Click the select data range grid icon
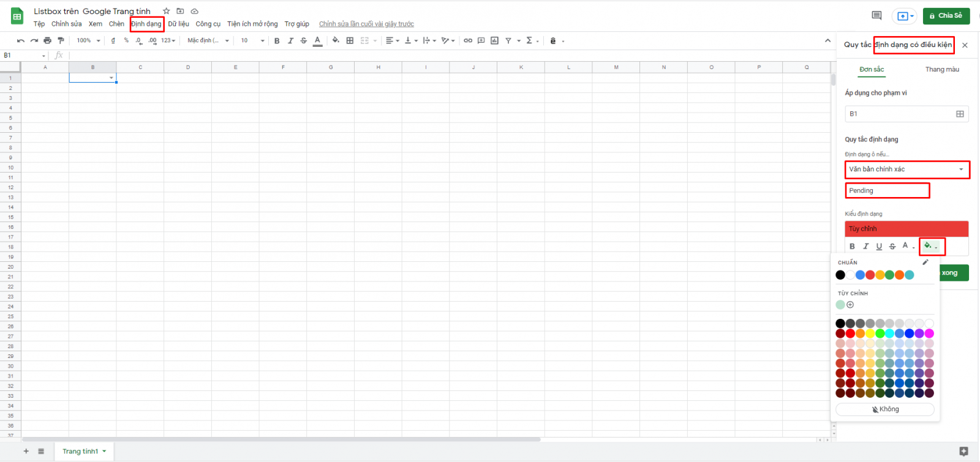 (x=960, y=114)
